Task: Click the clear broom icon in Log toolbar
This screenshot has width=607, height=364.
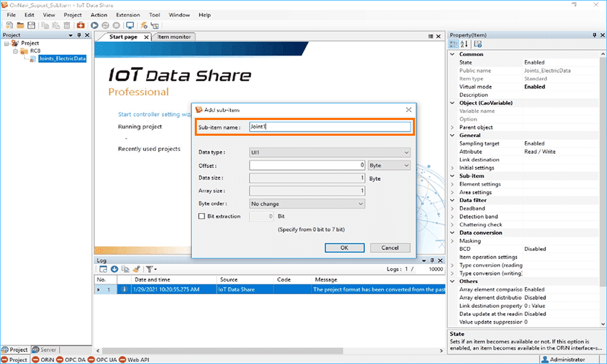Action: pyautogui.click(x=136, y=269)
